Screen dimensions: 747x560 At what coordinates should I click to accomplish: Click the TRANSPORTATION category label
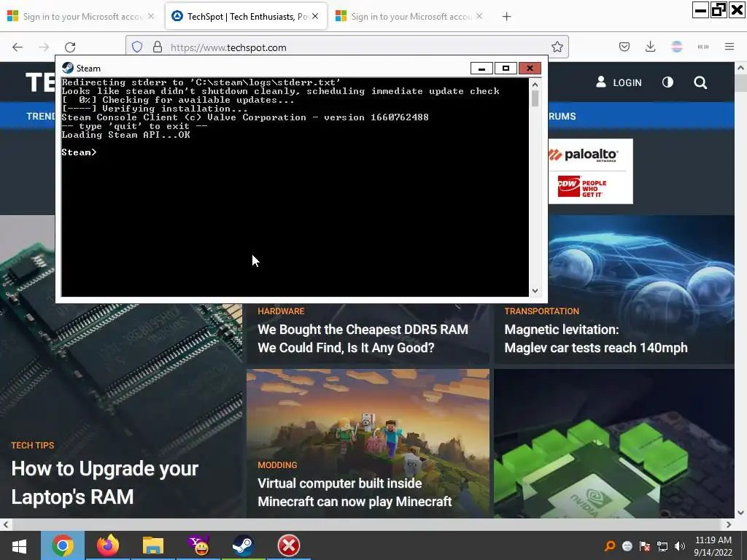tap(542, 311)
